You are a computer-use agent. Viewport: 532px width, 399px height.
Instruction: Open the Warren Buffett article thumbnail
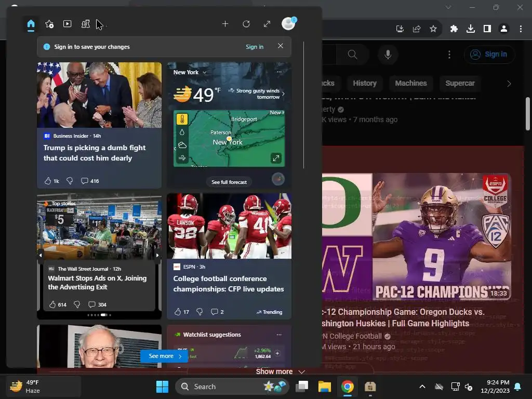pos(99,346)
